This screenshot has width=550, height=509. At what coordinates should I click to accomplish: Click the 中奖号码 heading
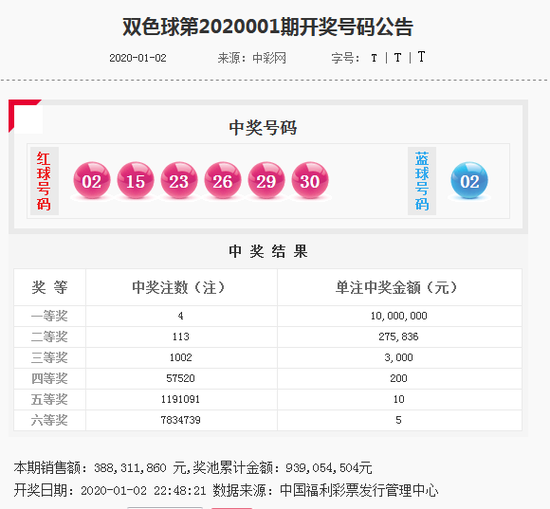coord(263,127)
